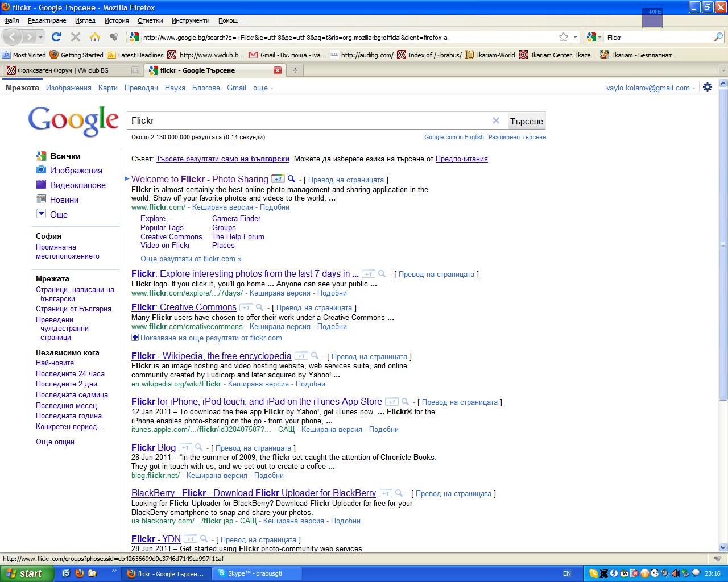Click inside the Google search text field
Viewport: 728px width, 582px height.
(307, 120)
